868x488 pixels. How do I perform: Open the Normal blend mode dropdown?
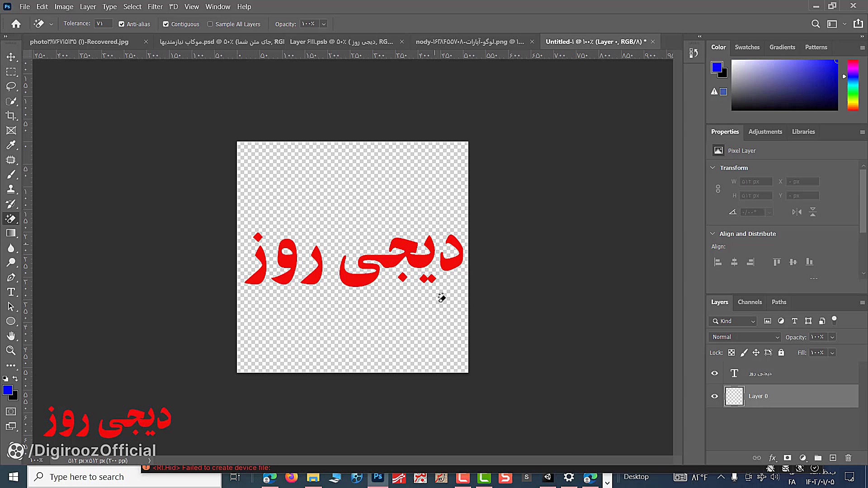745,337
